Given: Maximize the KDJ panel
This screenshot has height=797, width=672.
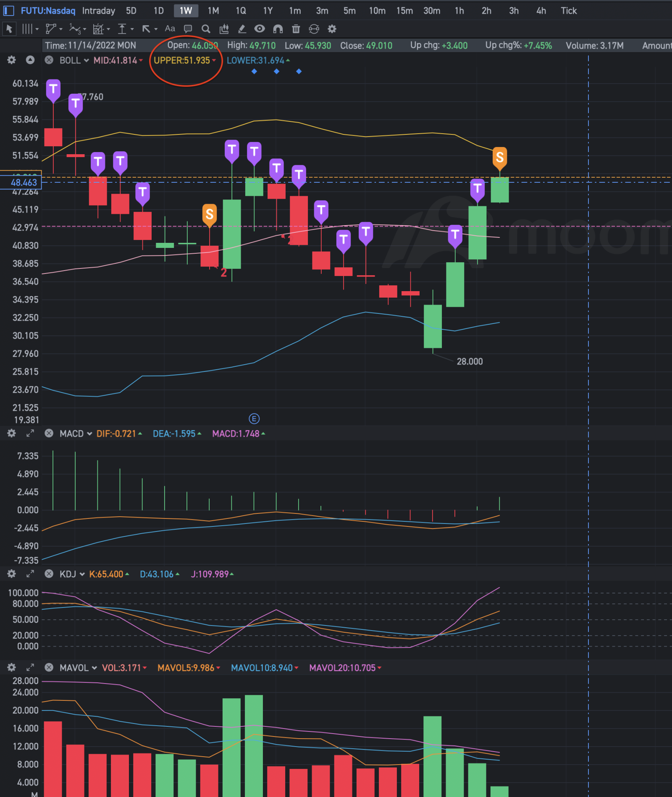Looking at the screenshot, I should 30,573.
